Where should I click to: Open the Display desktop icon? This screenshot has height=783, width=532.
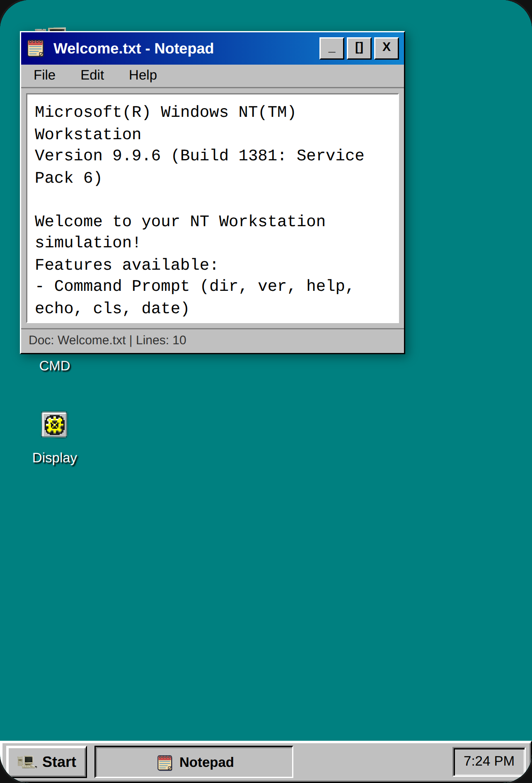coord(54,425)
